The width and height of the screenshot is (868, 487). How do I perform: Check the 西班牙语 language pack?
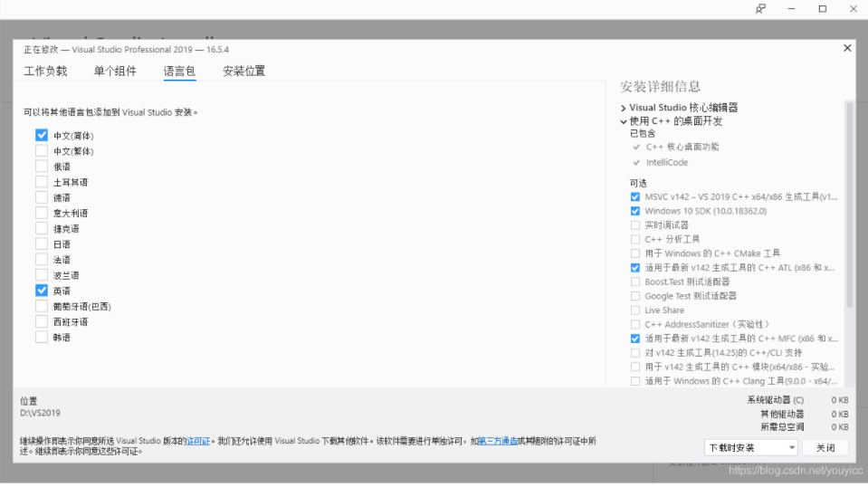42,321
